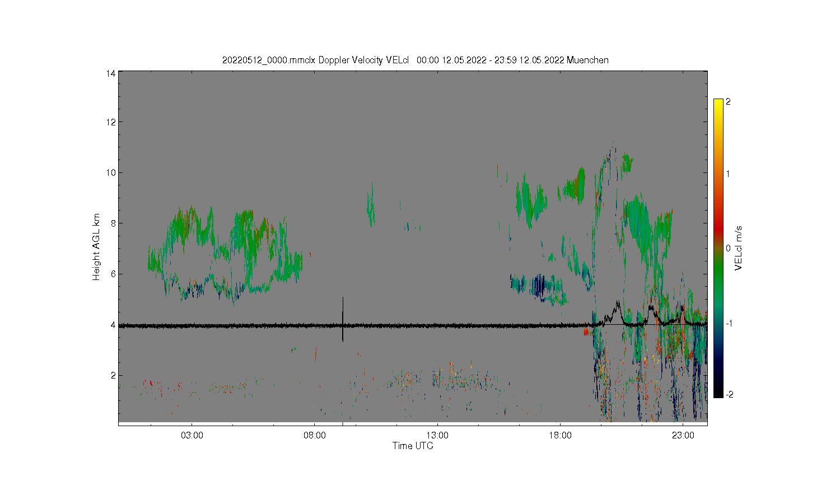Click the height axis label 14

tap(111, 73)
